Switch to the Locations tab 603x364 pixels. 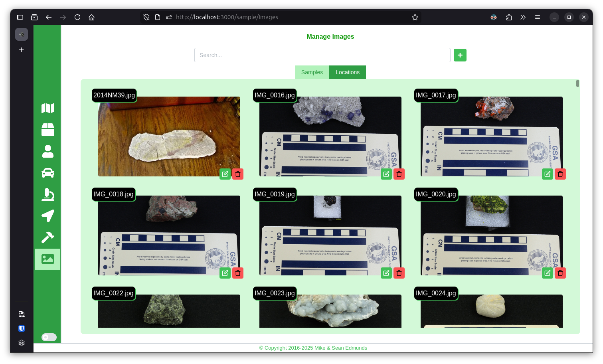pos(347,72)
